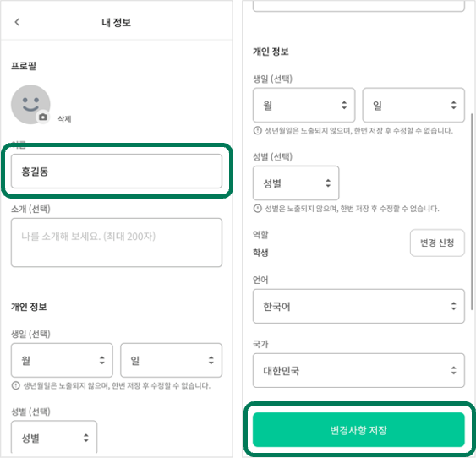Open the 월 dropdown in right panel
Screen dimensions: 476x458
[304, 105]
